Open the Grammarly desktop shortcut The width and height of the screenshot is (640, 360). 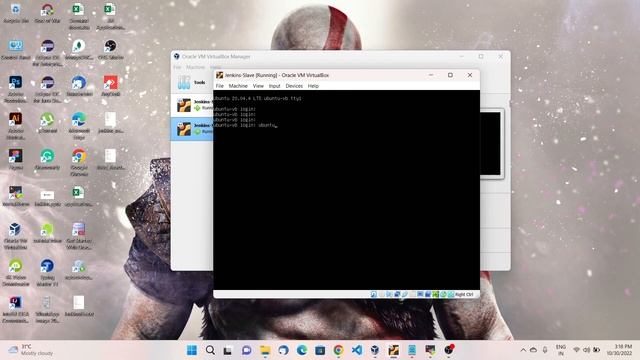47,159
